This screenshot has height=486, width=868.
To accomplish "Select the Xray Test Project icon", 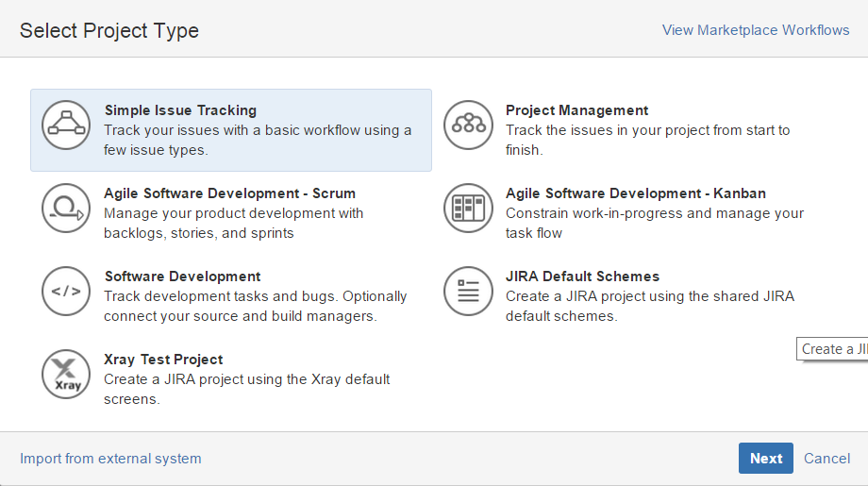I will [66, 375].
